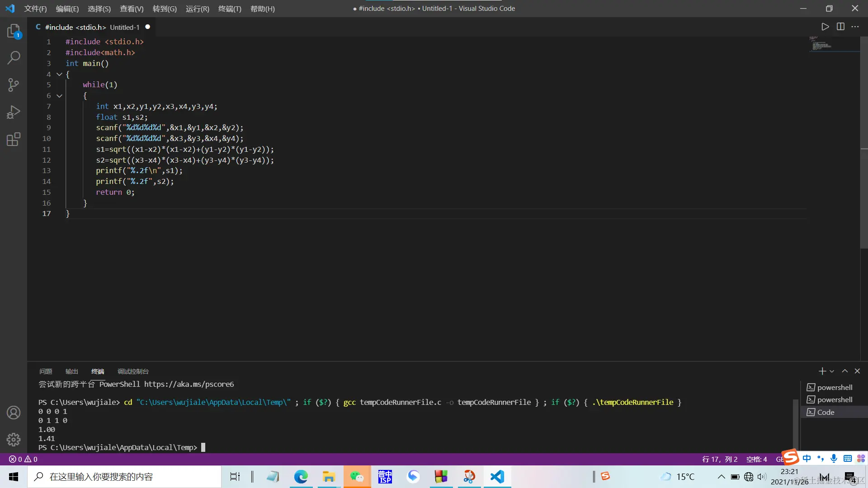Split the editor to the right

point(840,27)
